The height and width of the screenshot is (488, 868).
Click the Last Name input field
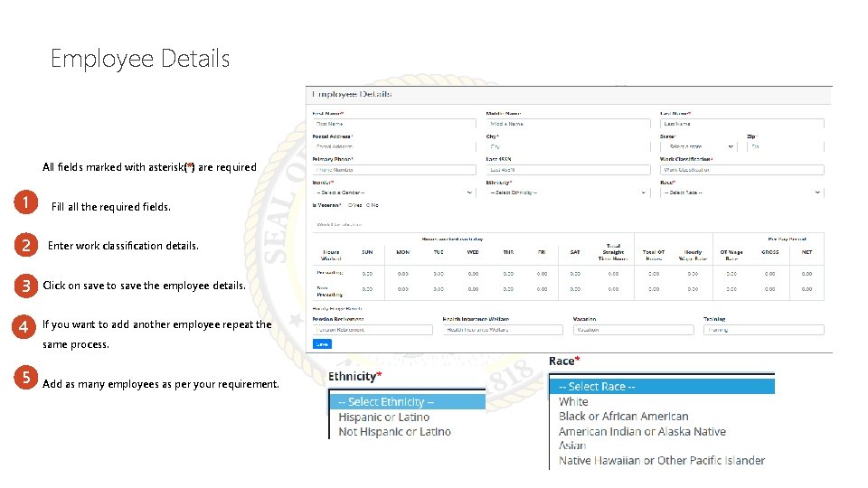tap(741, 124)
